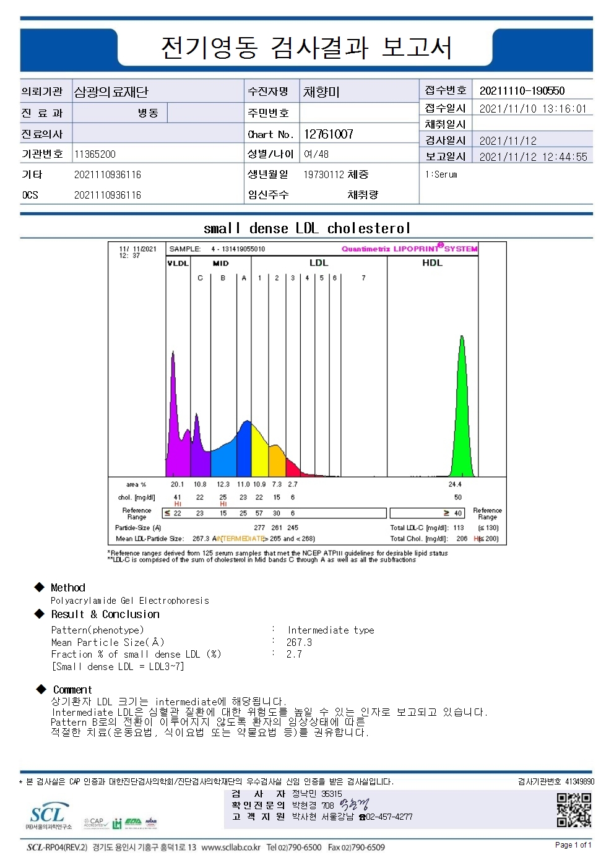This screenshot has height=868, width=614.
Task: Click the Total LDL-C value 113
Action: (x=459, y=528)
